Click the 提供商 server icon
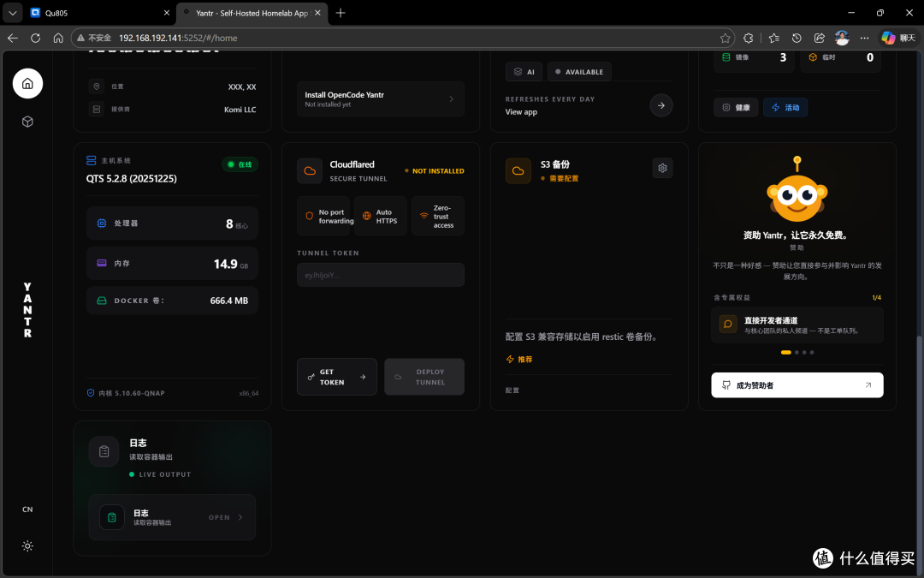Image resolution: width=924 pixels, height=578 pixels. pos(97,109)
